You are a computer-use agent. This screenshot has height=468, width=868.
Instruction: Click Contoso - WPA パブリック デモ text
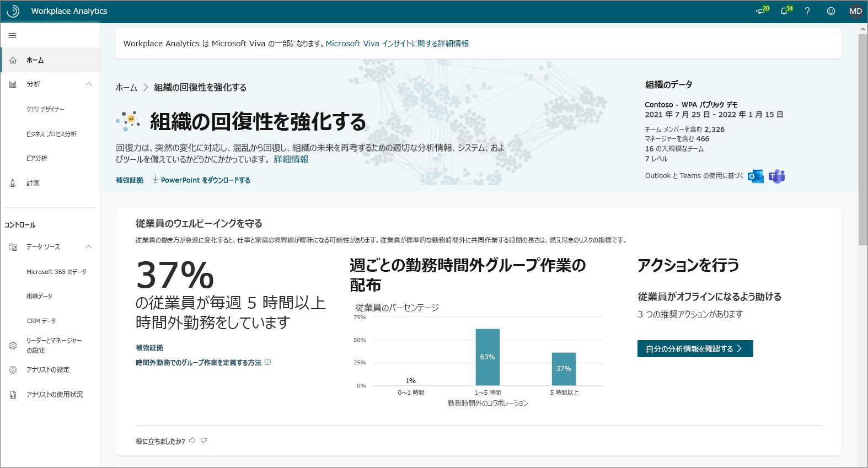[x=691, y=105]
